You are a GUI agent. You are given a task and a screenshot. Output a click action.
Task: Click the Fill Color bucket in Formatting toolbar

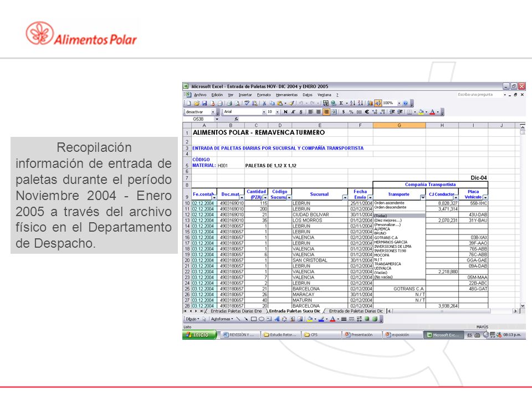pos(421,111)
